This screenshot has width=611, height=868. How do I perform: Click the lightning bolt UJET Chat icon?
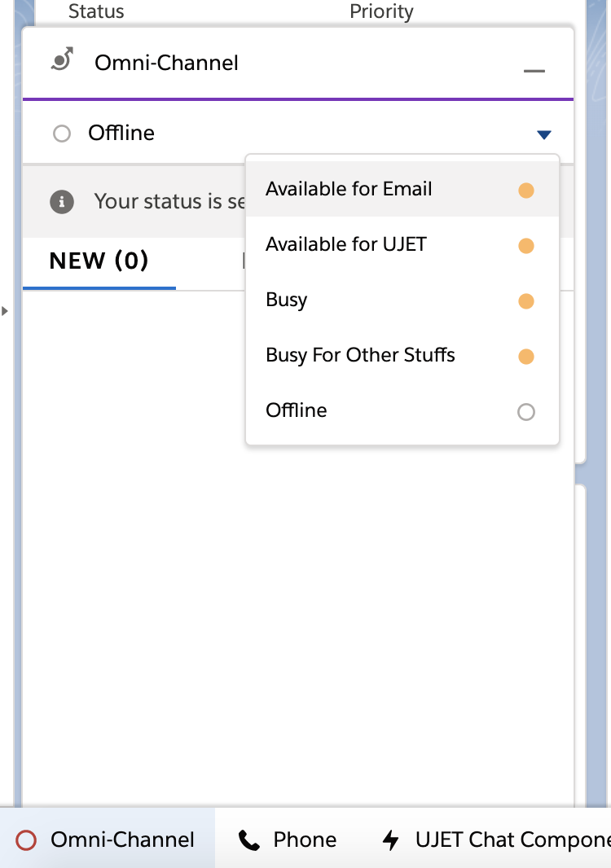(391, 840)
